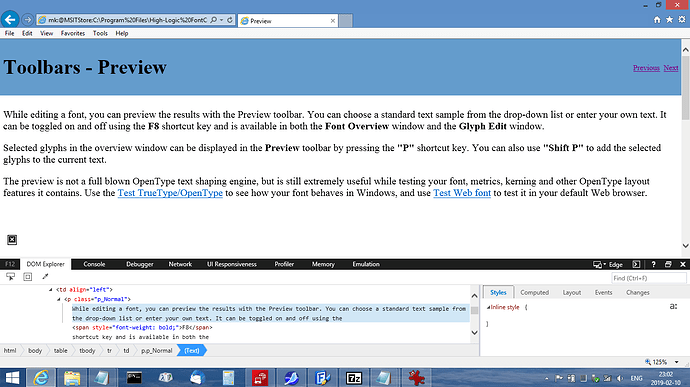The height and width of the screenshot is (387, 690).
Task: Click the Find (Ctrl+F) search field
Action: point(648,278)
